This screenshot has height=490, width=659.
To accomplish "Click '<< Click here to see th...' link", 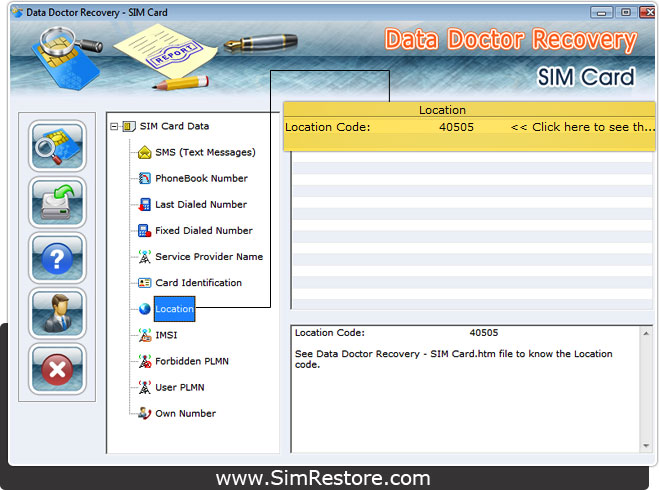I will (x=583, y=127).
